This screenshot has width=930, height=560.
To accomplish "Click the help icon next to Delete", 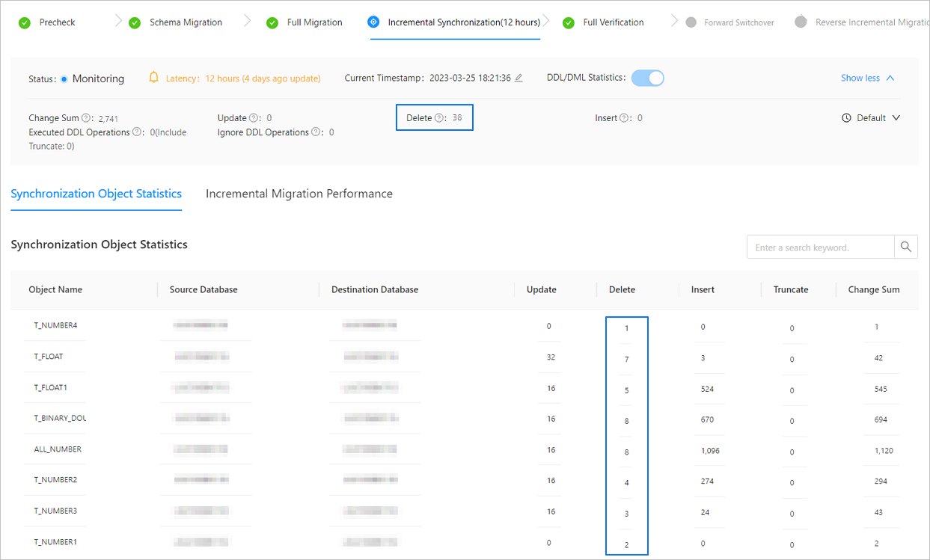I will (439, 118).
